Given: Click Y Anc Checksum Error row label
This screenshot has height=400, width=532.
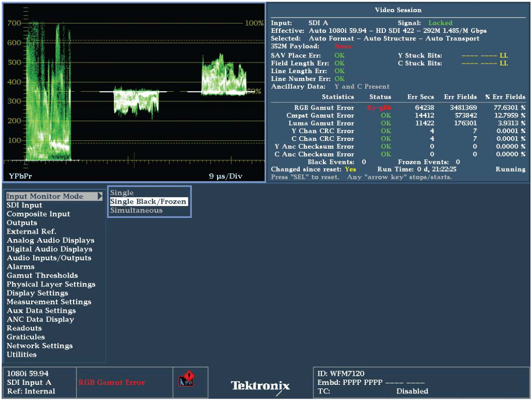Looking at the screenshot, I should click(x=314, y=146).
